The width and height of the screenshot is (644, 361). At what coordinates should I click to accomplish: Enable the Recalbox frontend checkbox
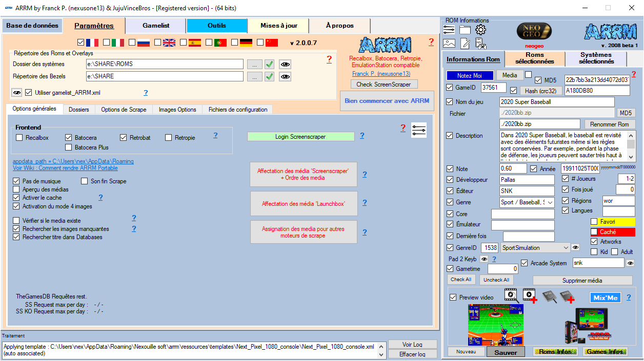[x=19, y=138]
